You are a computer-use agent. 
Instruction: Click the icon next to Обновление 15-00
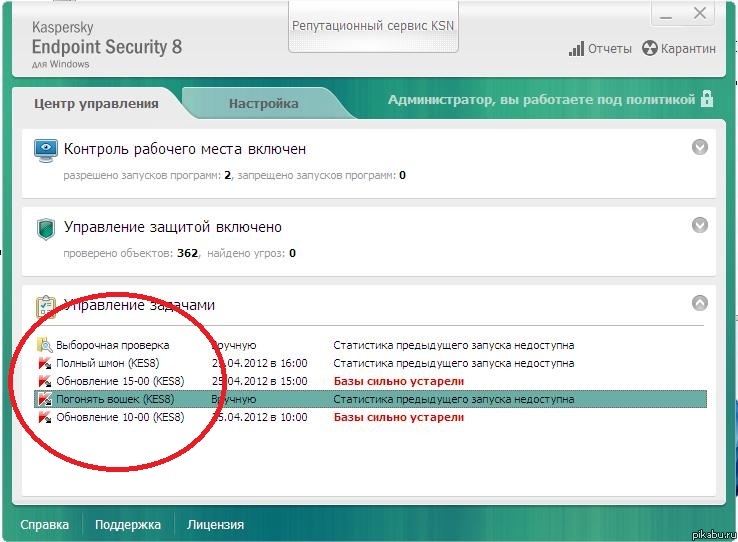44,381
